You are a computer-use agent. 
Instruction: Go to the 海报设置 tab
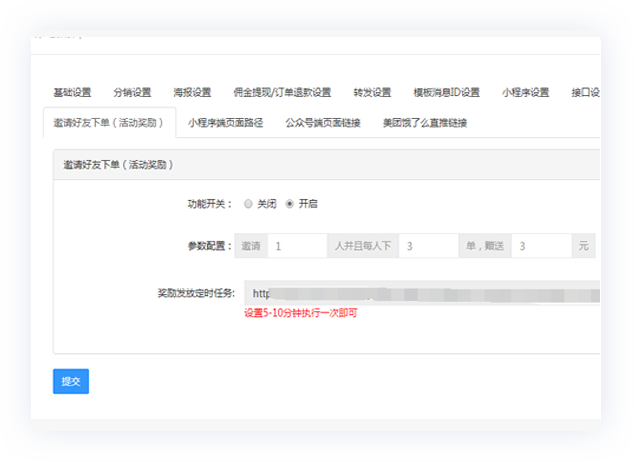tap(192, 93)
